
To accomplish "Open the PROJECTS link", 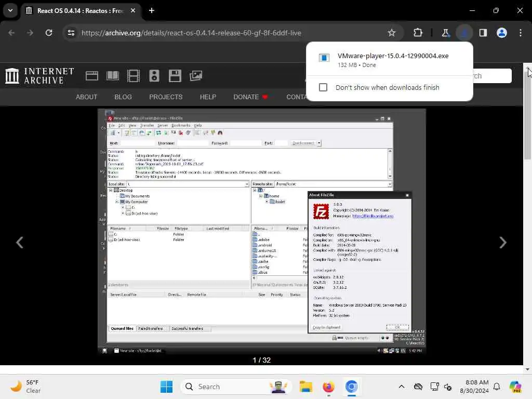I will (166, 97).
